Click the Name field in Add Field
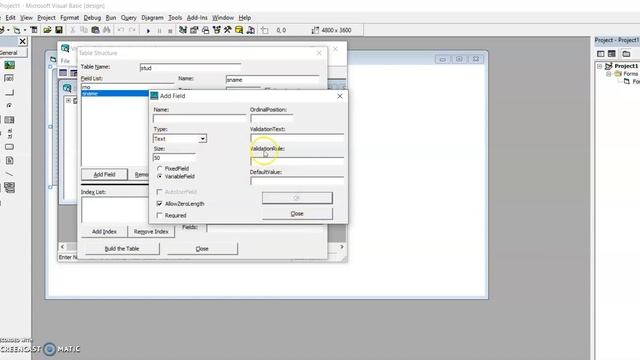640x360 pixels. click(x=200, y=118)
